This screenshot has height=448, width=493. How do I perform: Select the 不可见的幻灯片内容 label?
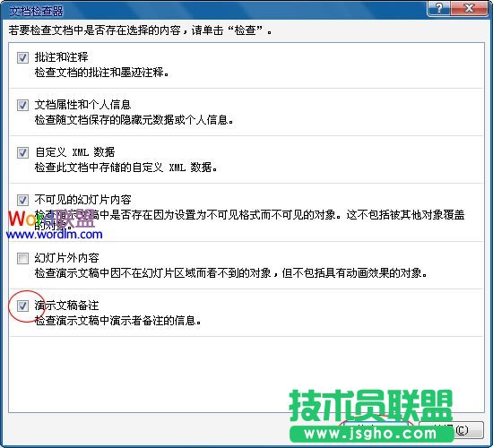(x=82, y=200)
